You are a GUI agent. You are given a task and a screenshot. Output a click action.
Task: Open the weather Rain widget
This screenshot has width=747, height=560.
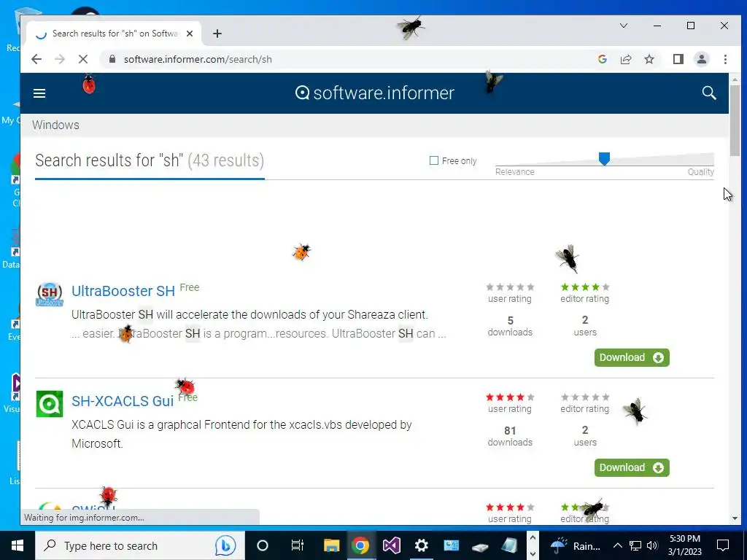[x=575, y=545]
